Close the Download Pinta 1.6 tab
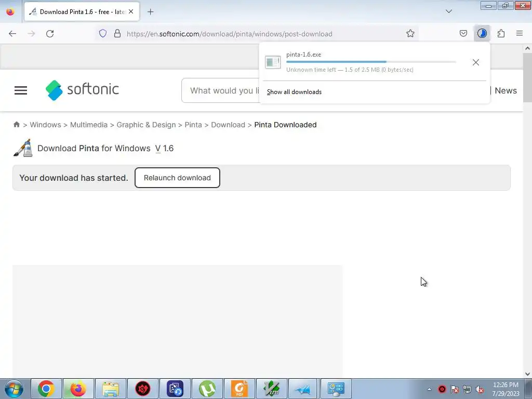The height and width of the screenshot is (399, 532). [x=131, y=12]
